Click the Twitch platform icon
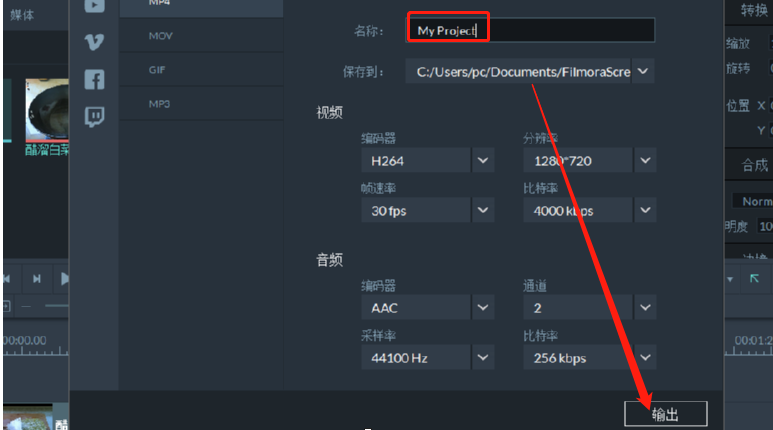 (x=94, y=116)
